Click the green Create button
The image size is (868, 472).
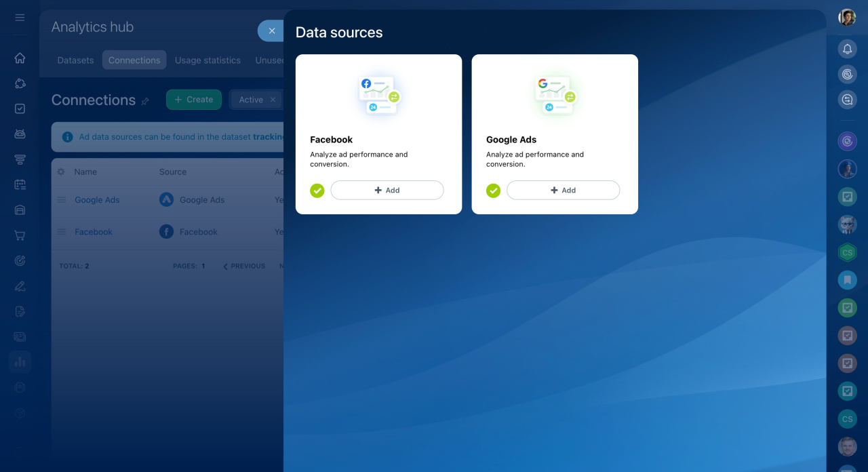click(x=194, y=100)
